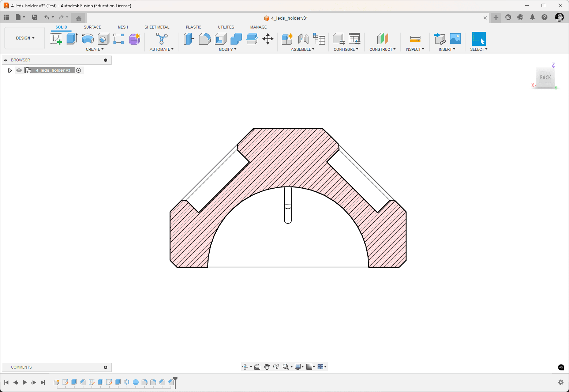569x392 pixels.
Task: Select the Revolve tool icon
Action: (87, 38)
